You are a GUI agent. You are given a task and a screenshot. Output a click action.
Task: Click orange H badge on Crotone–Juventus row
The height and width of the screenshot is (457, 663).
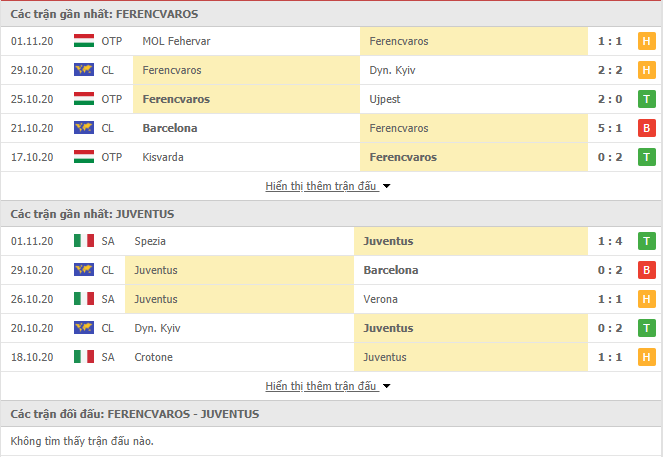click(x=647, y=357)
